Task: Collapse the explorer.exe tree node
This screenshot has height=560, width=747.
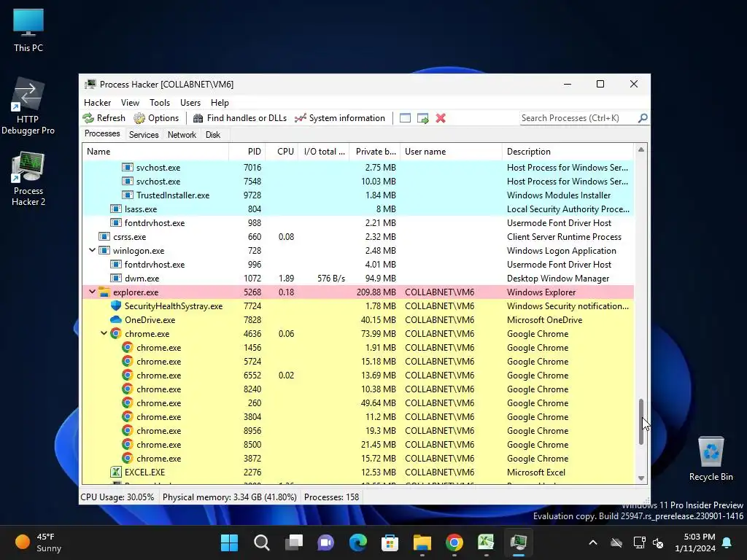Action: [93, 292]
